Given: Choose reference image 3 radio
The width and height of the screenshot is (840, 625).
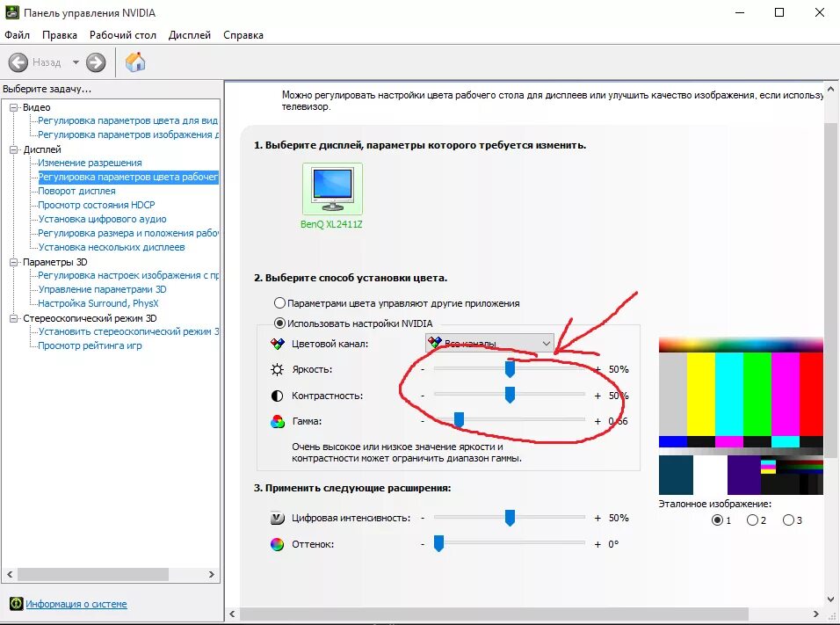Looking at the screenshot, I should [788, 520].
